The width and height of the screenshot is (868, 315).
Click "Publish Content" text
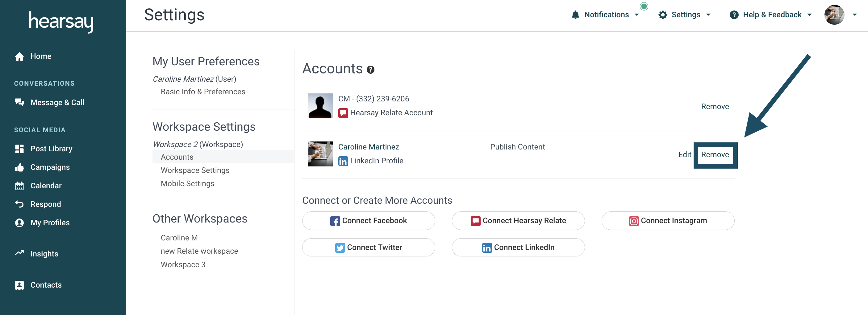click(x=517, y=147)
